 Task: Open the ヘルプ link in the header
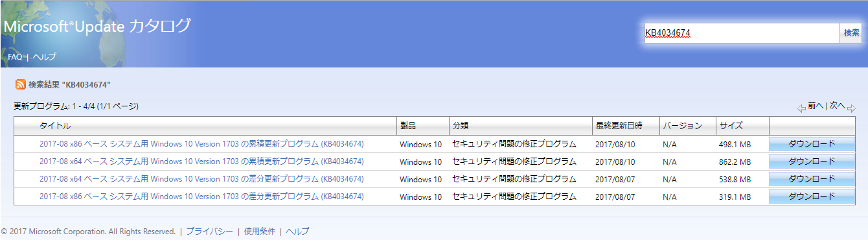[x=45, y=57]
